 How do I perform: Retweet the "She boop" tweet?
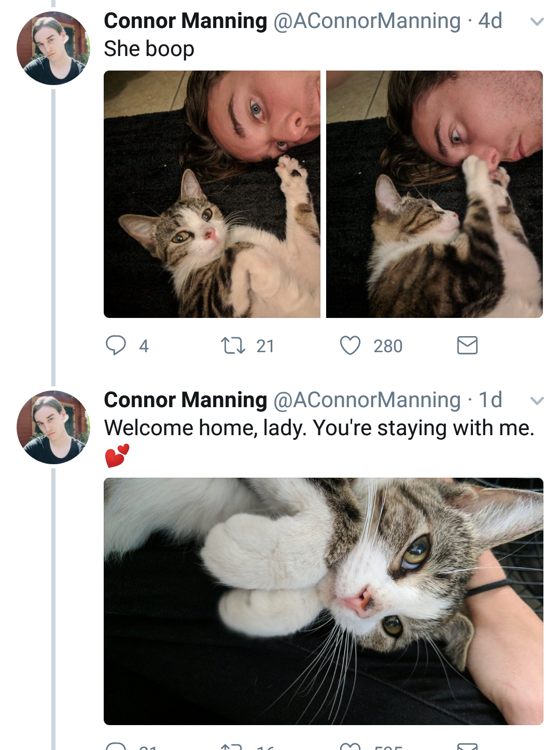click(233, 345)
